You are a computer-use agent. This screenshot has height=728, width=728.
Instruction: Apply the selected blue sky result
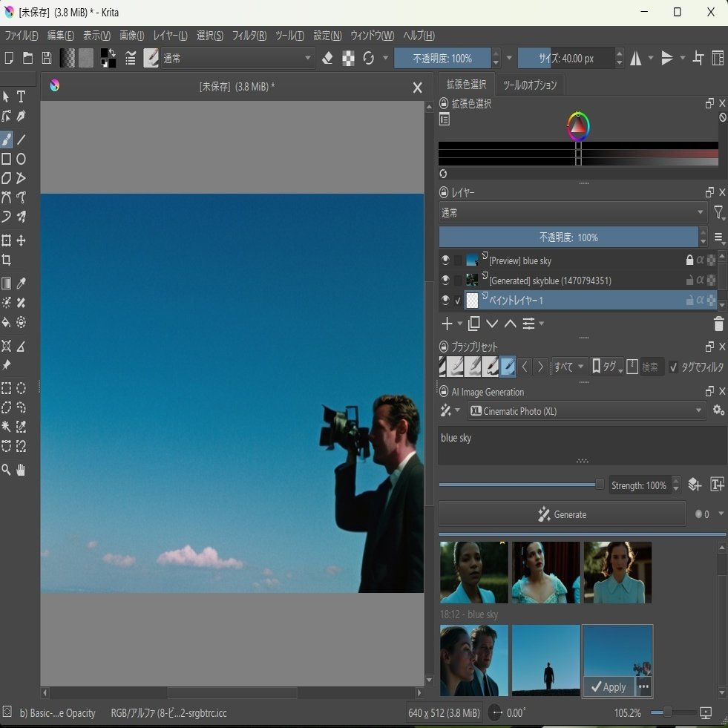[609, 686]
